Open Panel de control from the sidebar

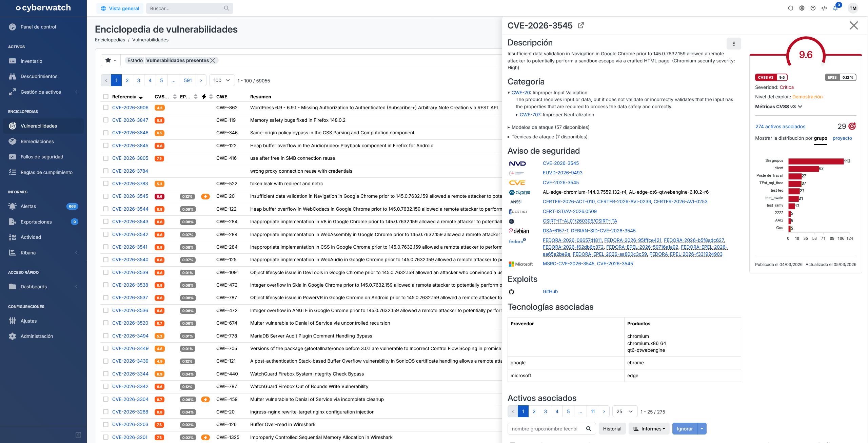pos(38,27)
